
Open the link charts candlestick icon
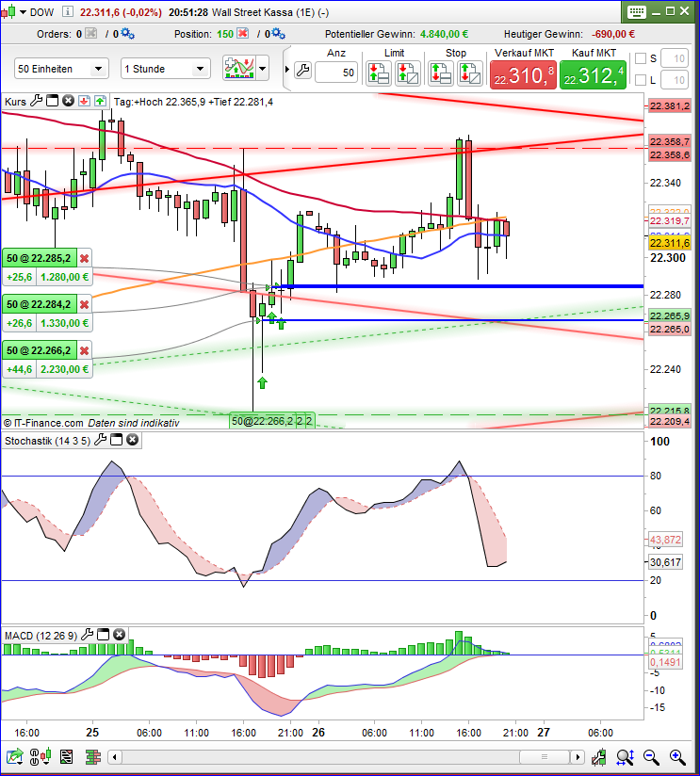coord(41,757)
